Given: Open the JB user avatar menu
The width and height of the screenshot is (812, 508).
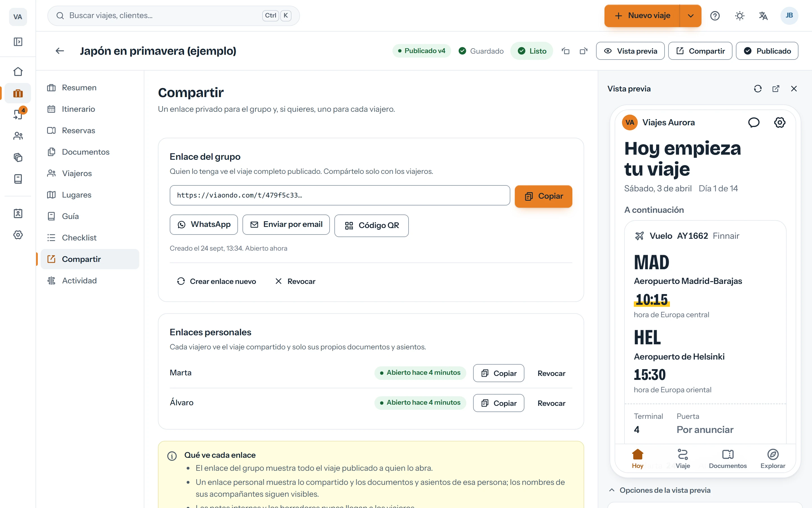Looking at the screenshot, I should pos(789,16).
